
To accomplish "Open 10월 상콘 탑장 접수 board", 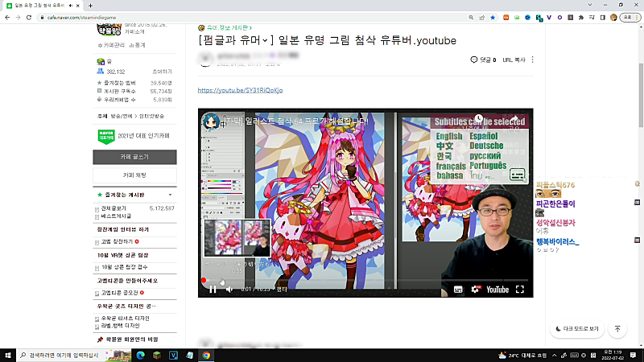I will pos(125,267).
